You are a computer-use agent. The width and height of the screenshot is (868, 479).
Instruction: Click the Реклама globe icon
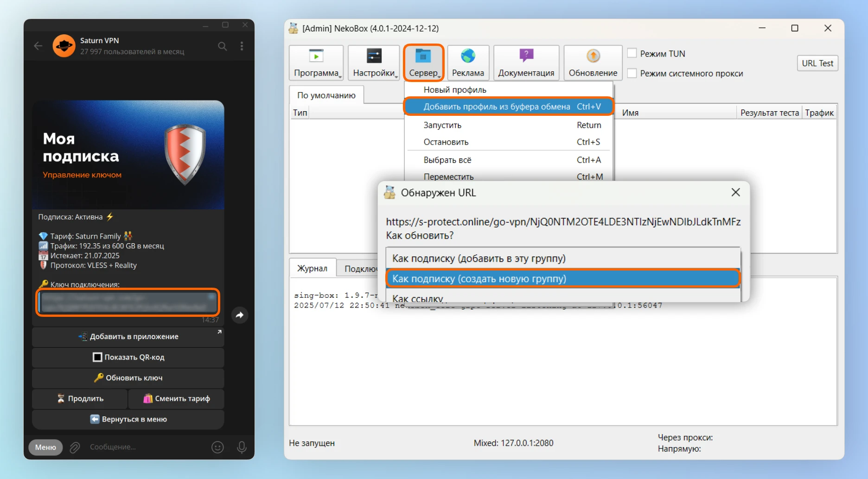coord(468,56)
